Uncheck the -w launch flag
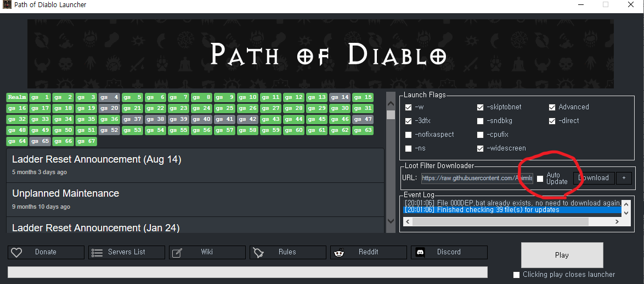The height and width of the screenshot is (284, 644). pos(408,107)
